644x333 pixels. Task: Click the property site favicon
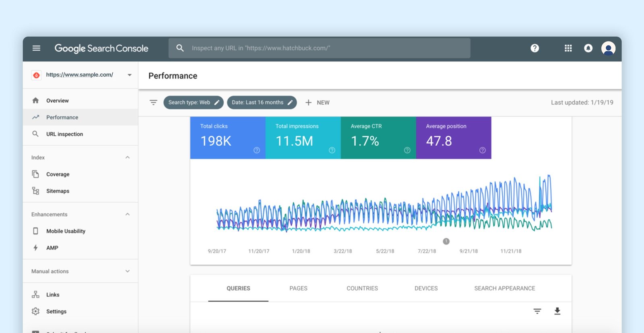[x=36, y=75]
